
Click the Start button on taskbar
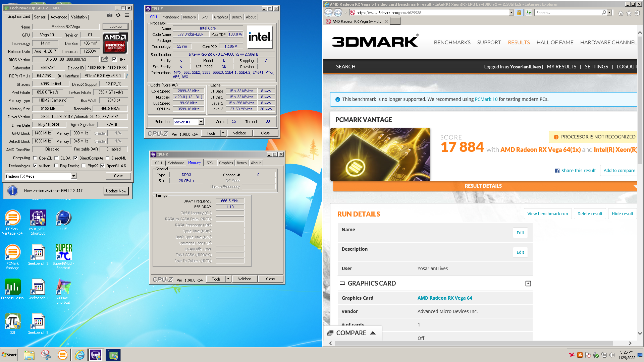(x=9, y=355)
